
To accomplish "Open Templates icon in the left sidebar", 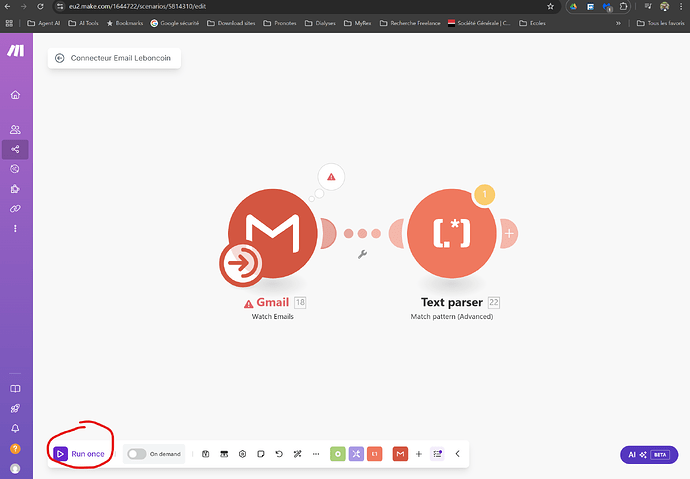I will coord(15,169).
